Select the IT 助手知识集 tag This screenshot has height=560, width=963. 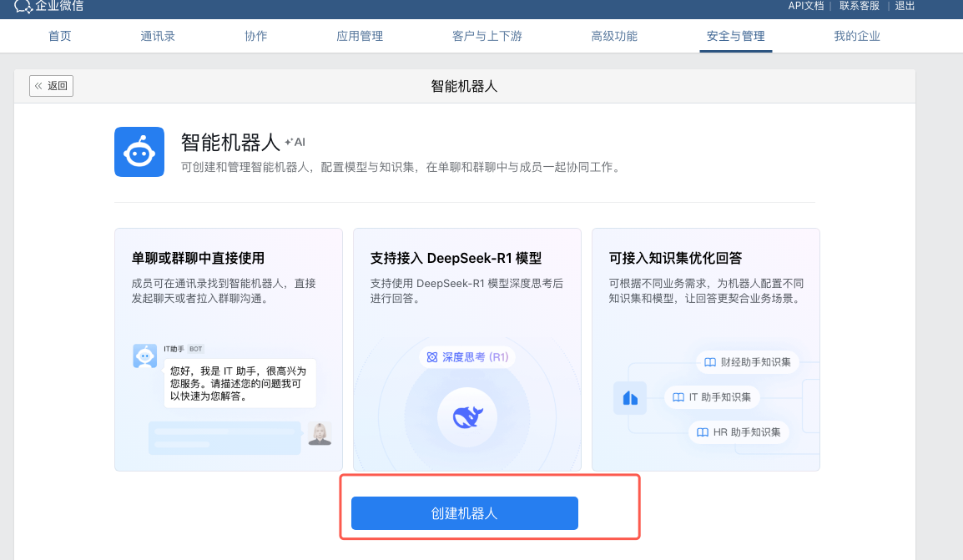[712, 397]
